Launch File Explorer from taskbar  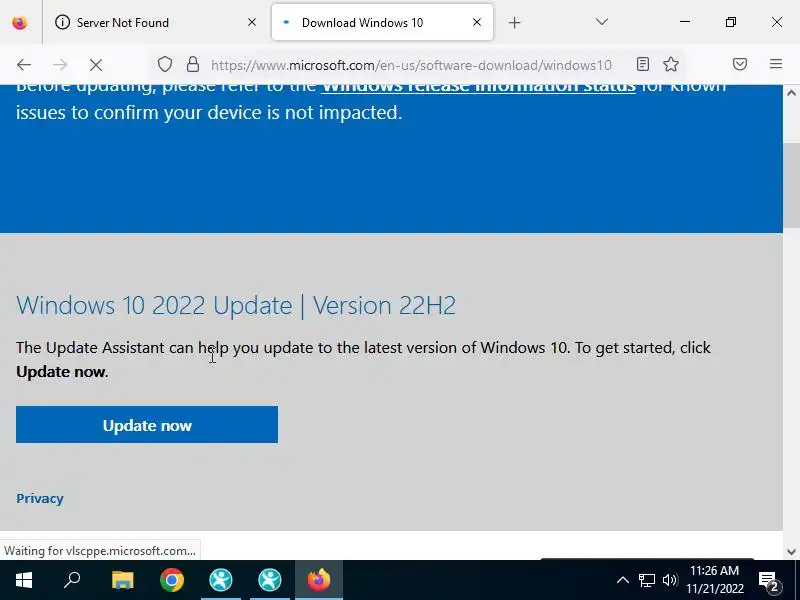click(x=122, y=580)
